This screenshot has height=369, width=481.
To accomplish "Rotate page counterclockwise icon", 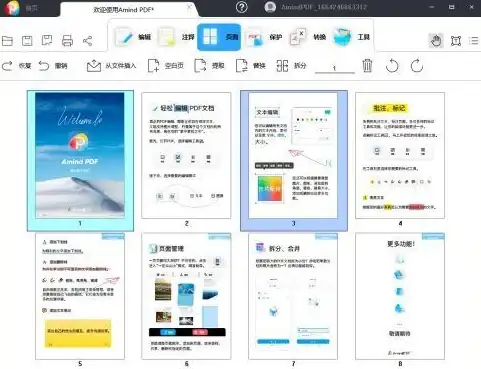I will [x=392, y=66].
